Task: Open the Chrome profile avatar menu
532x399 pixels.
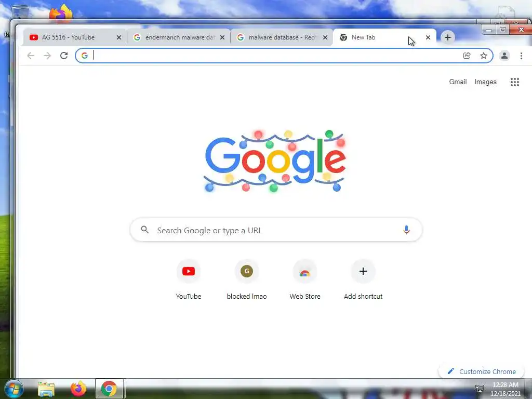Action: coord(504,56)
